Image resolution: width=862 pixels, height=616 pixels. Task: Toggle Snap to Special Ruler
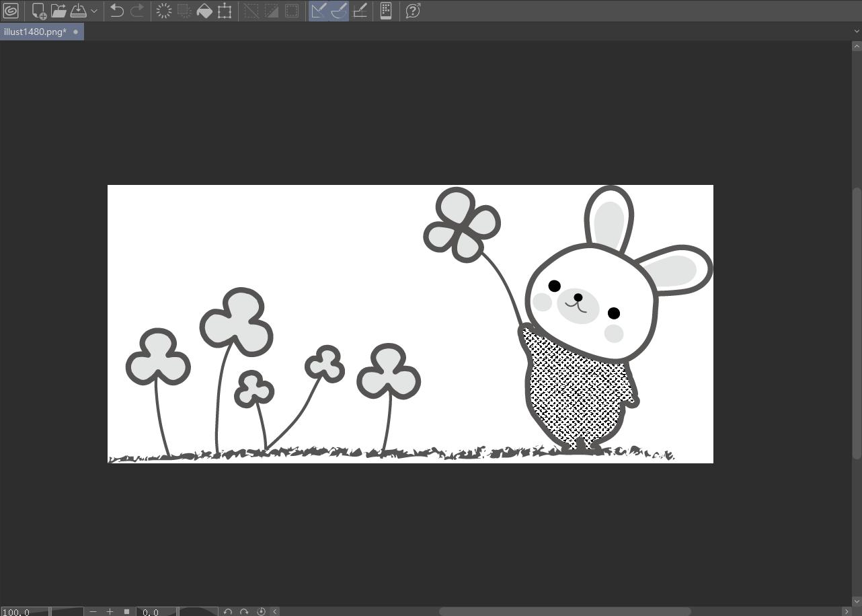click(x=339, y=11)
